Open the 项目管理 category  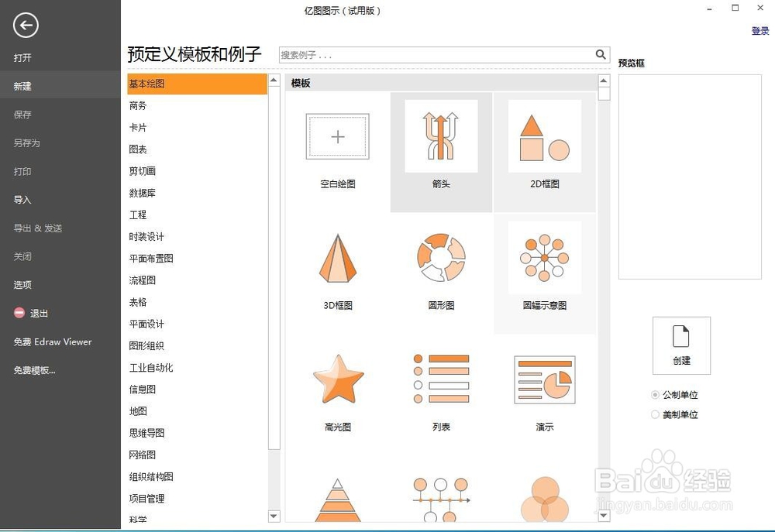click(146, 499)
